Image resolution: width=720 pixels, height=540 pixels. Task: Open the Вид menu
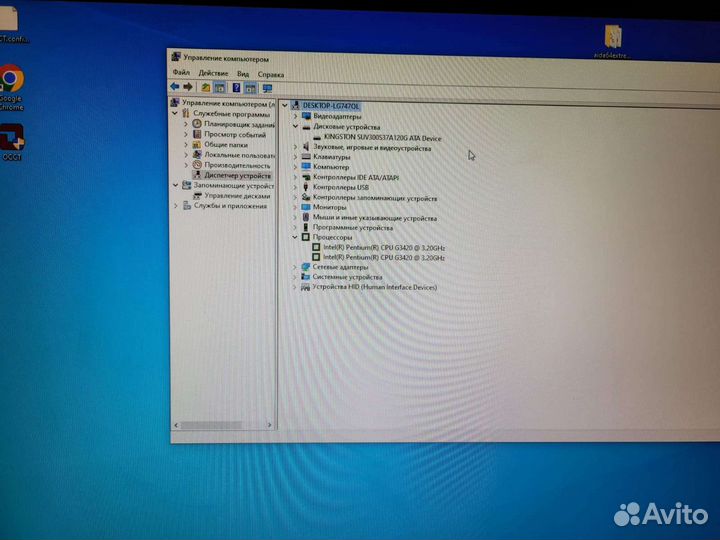click(x=243, y=73)
